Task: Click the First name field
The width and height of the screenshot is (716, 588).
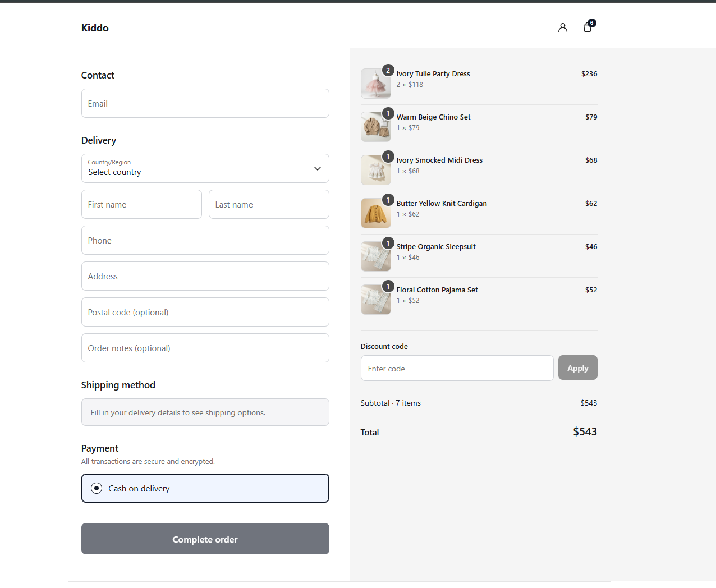Action: click(141, 204)
